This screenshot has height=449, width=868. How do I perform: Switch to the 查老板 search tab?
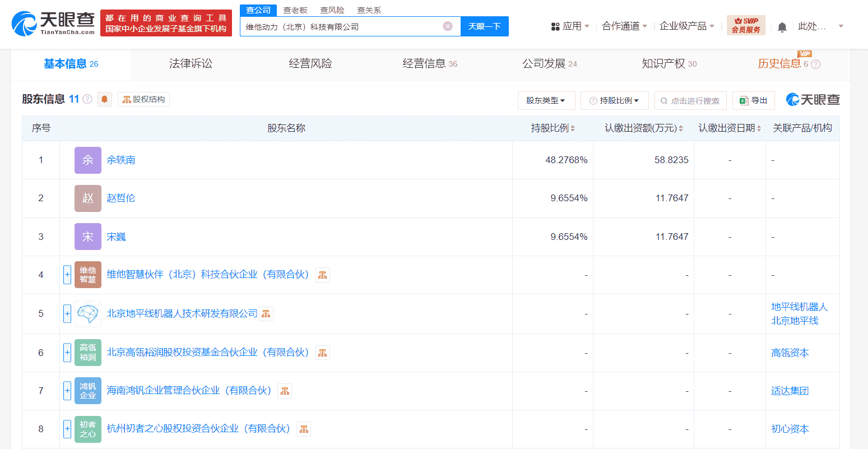pyautogui.click(x=294, y=10)
